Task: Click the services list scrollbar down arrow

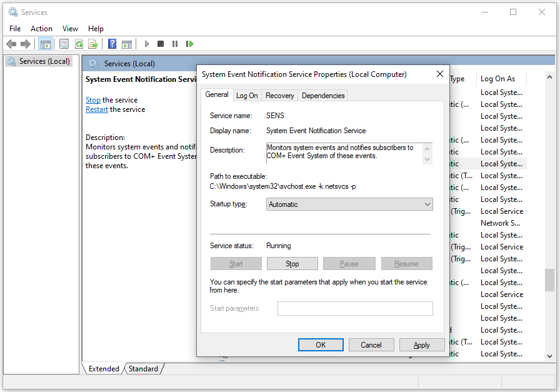Action: pos(549,356)
